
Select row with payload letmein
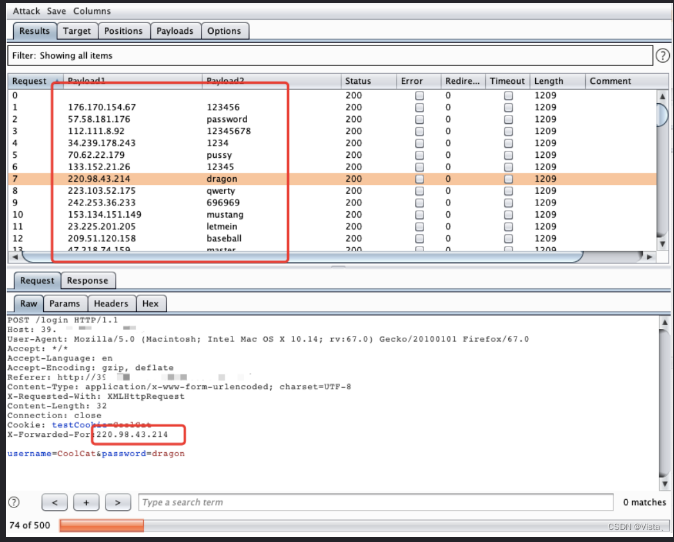pyautogui.click(x=332, y=227)
